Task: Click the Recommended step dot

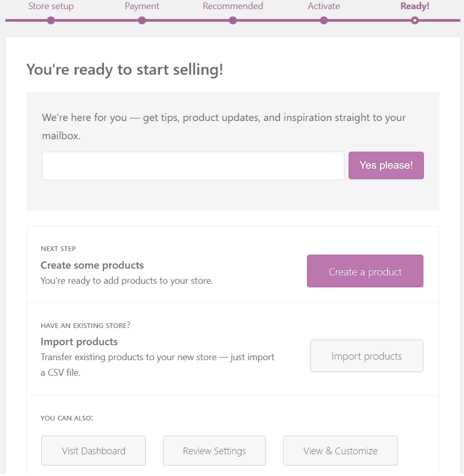Action: click(233, 21)
